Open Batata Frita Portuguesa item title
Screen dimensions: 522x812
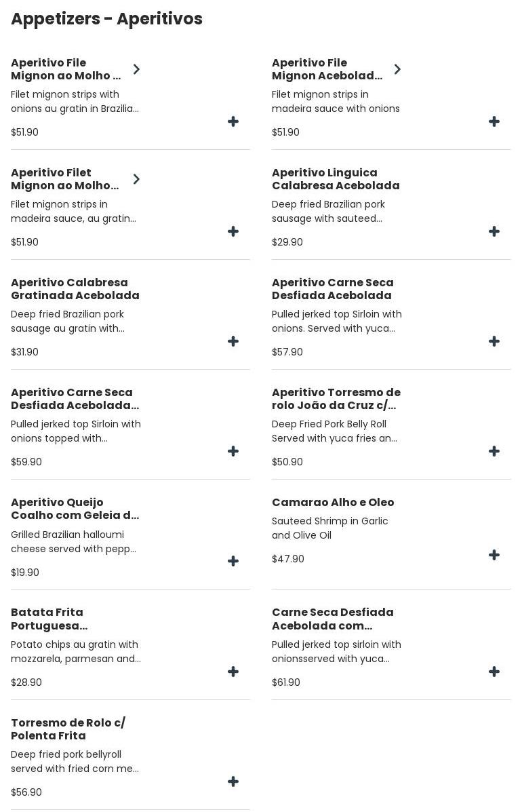49,619
